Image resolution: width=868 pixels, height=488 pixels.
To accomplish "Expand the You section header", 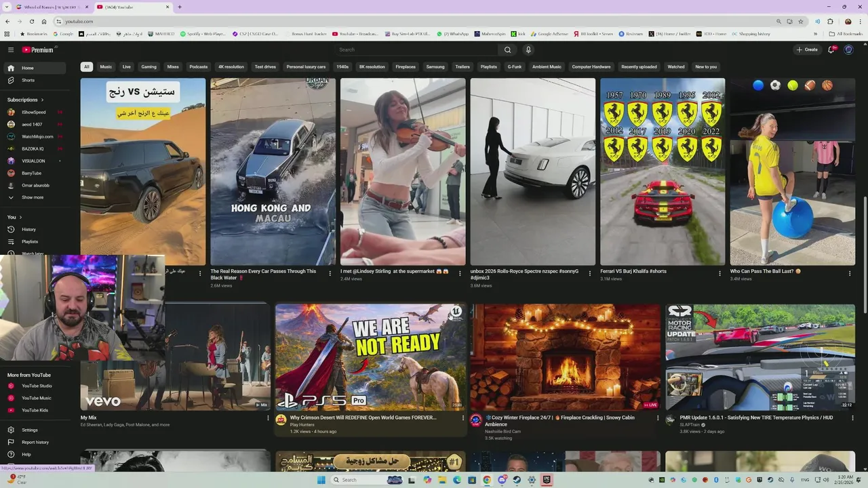I will [14, 217].
